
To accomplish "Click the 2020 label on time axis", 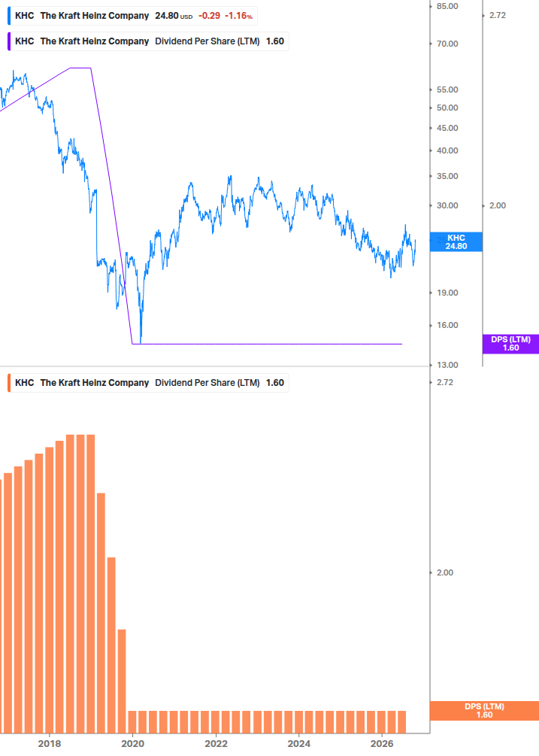I will tap(132, 743).
